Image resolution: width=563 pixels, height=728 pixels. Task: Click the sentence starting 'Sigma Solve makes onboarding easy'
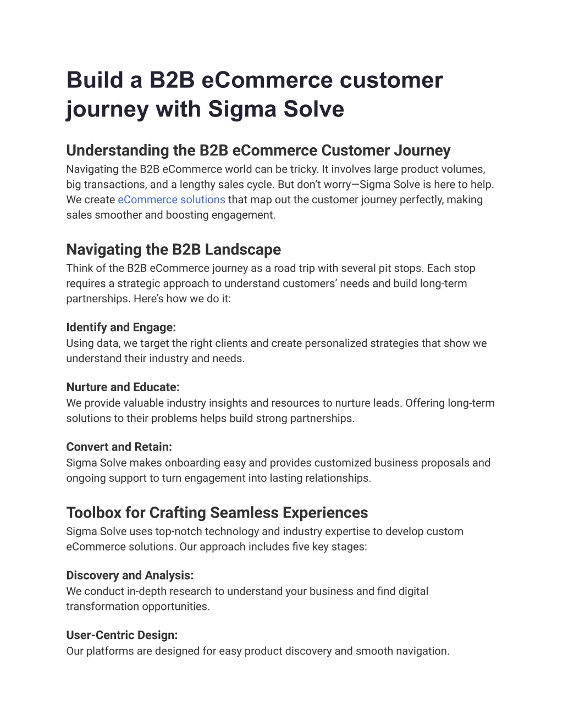coord(278,470)
